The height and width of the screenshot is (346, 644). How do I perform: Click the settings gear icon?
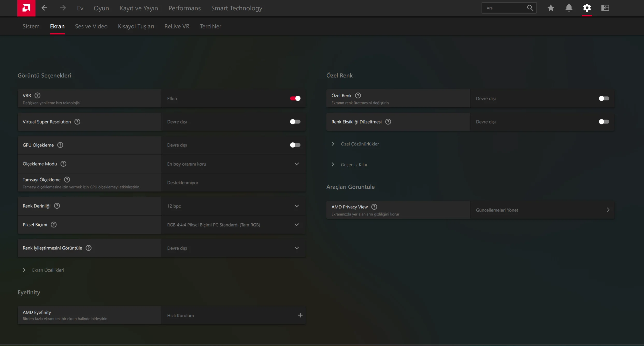click(587, 8)
